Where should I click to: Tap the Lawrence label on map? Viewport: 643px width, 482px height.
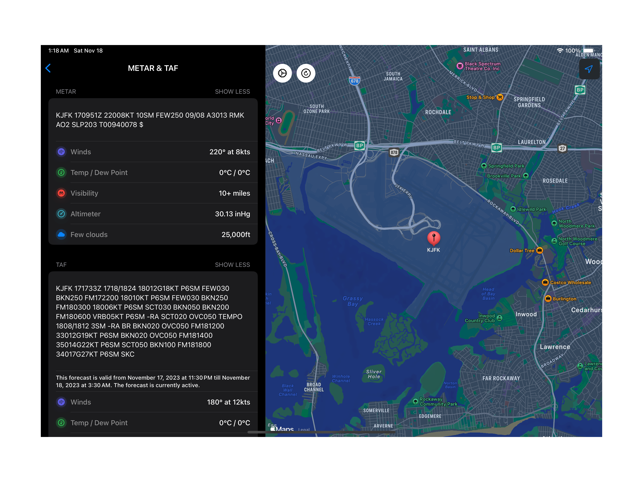click(555, 347)
